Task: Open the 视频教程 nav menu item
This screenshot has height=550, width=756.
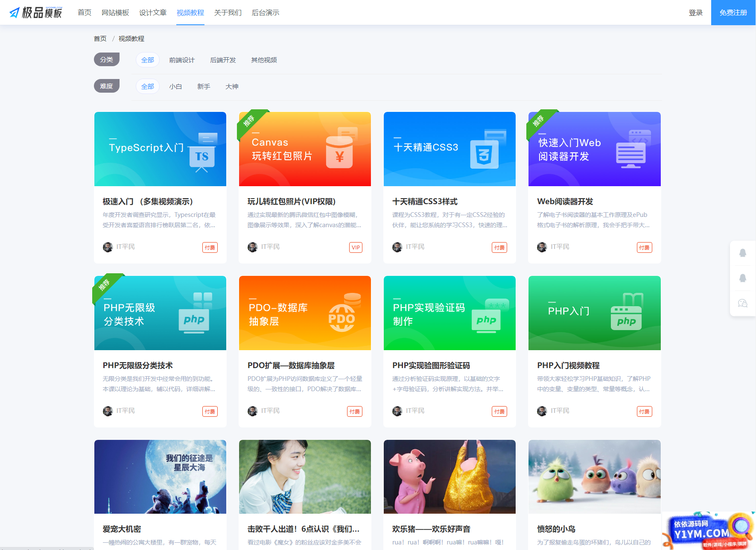Action: pyautogui.click(x=190, y=13)
